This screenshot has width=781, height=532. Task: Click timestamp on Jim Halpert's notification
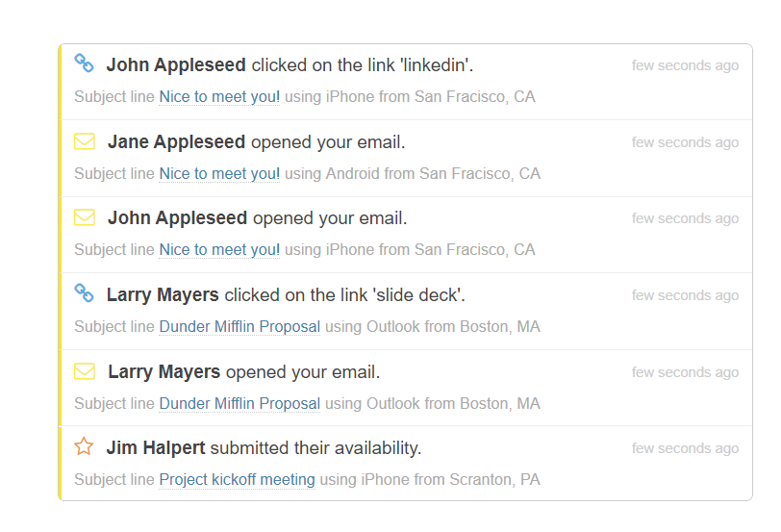coord(685,448)
